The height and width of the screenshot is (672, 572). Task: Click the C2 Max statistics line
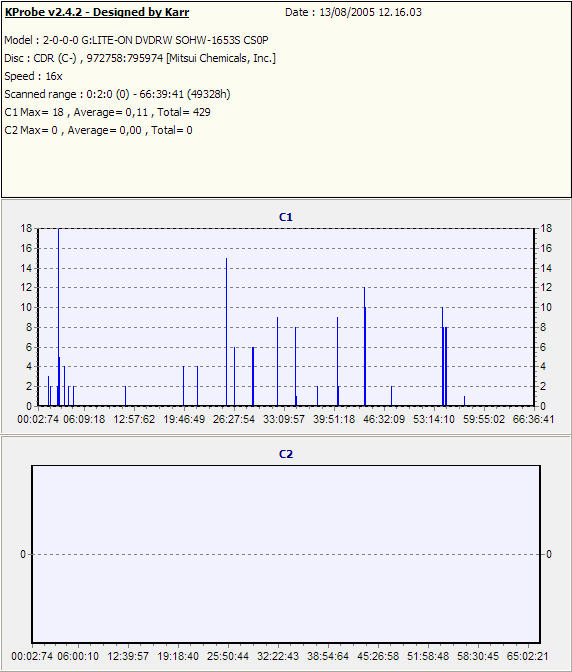pos(98,130)
